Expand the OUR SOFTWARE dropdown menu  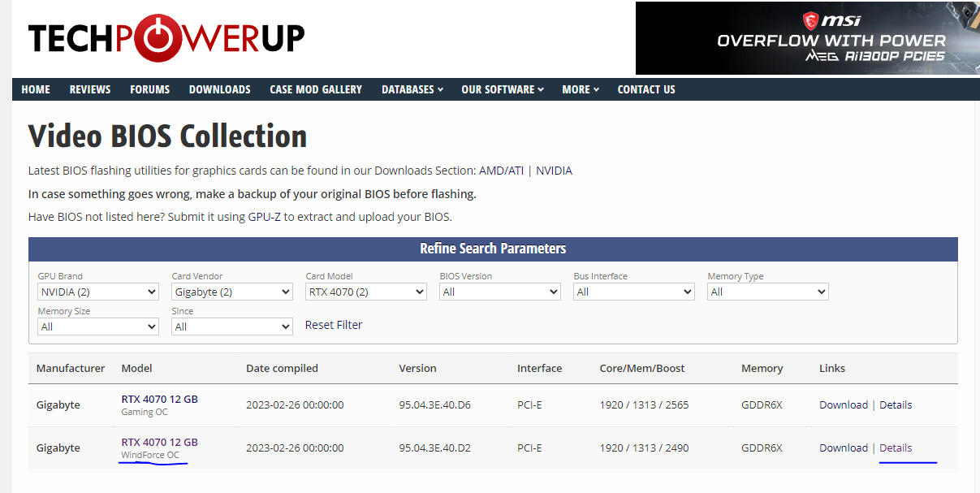point(503,89)
